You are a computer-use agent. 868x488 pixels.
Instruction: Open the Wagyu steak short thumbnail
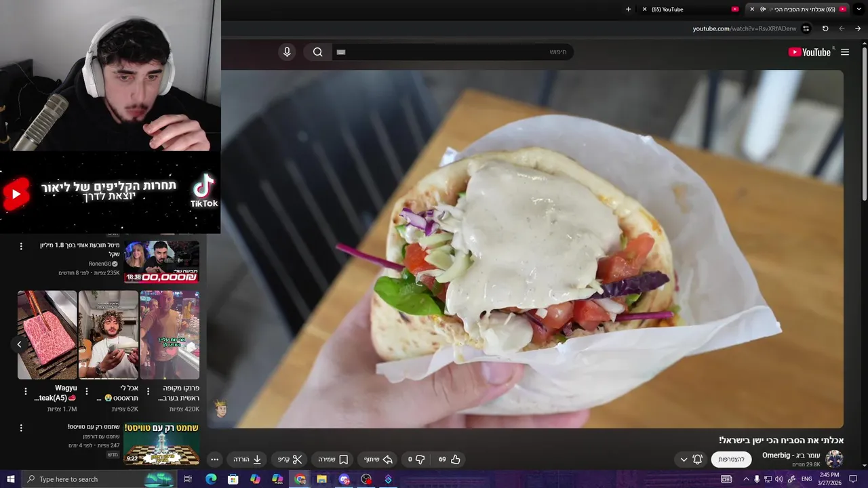coord(47,335)
